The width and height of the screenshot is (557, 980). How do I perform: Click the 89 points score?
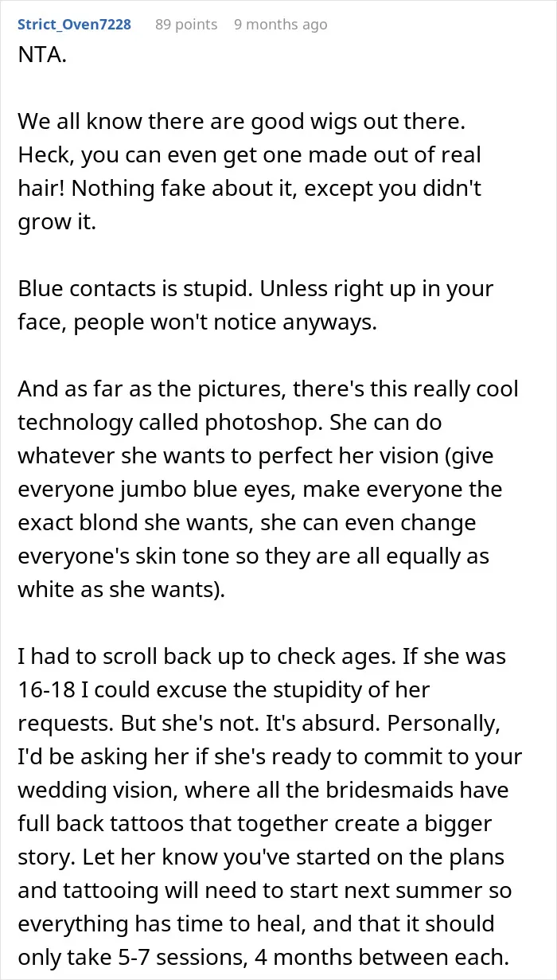pos(186,25)
